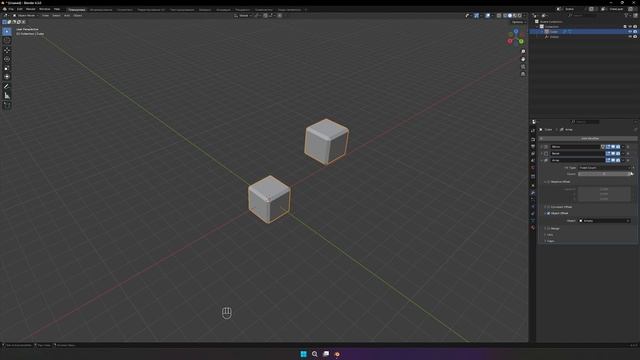Open the viewport View menu
640x360 pixels.
45,16
